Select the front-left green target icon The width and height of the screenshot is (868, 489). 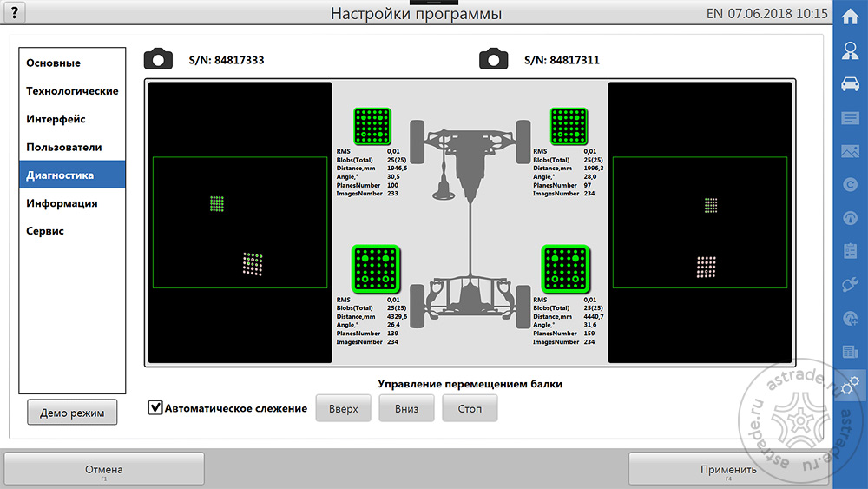pyautogui.click(x=372, y=126)
